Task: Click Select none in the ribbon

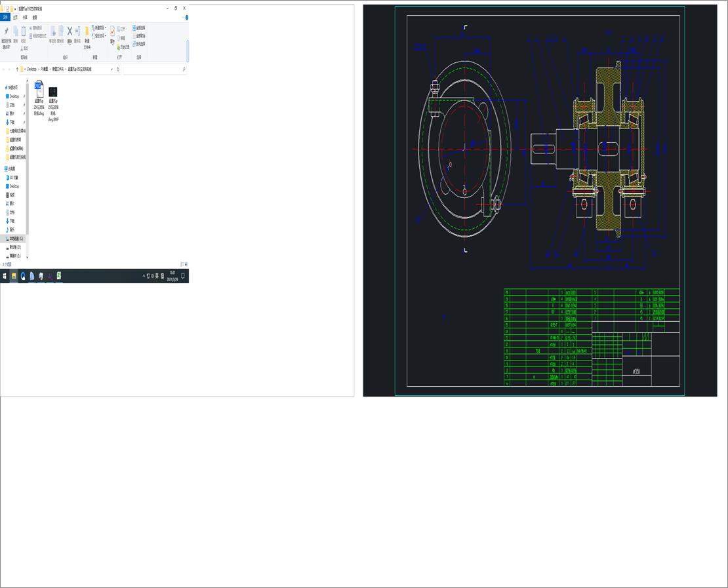Action: pyautogui.click(x=139, y=36)
